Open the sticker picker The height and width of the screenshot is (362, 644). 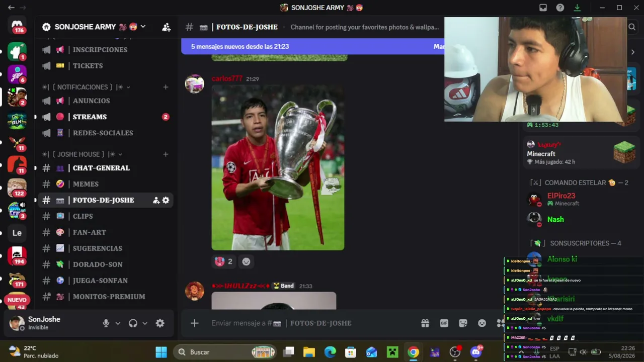coord(463,323)
